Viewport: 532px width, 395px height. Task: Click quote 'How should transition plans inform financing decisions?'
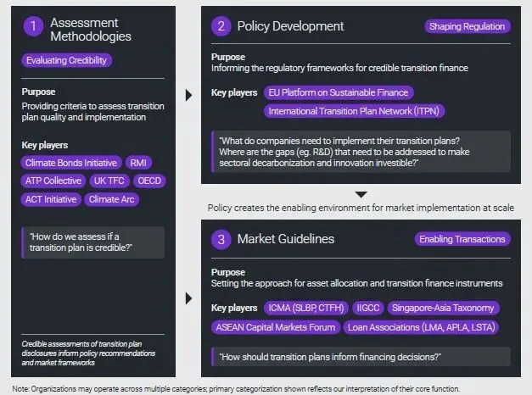[361, 357]
